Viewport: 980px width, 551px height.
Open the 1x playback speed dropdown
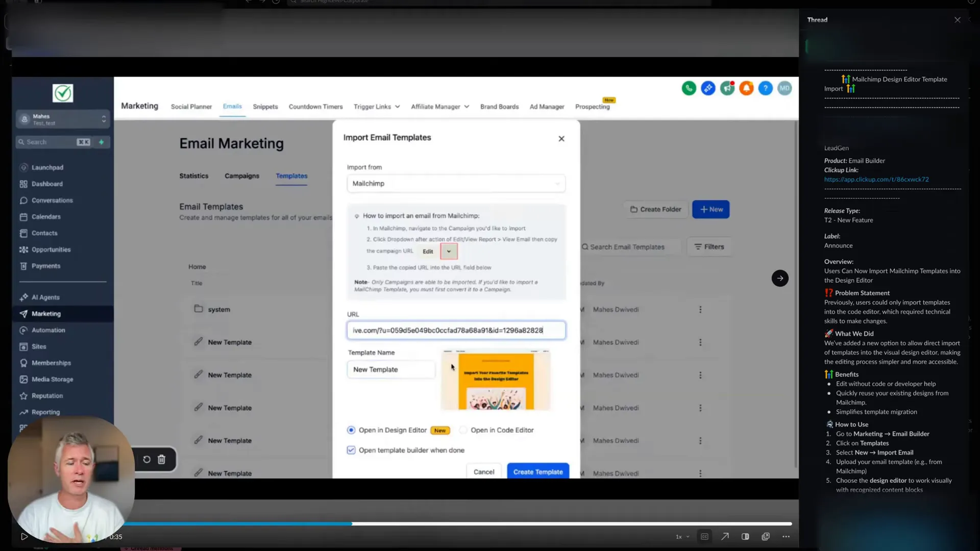(682, 537)
